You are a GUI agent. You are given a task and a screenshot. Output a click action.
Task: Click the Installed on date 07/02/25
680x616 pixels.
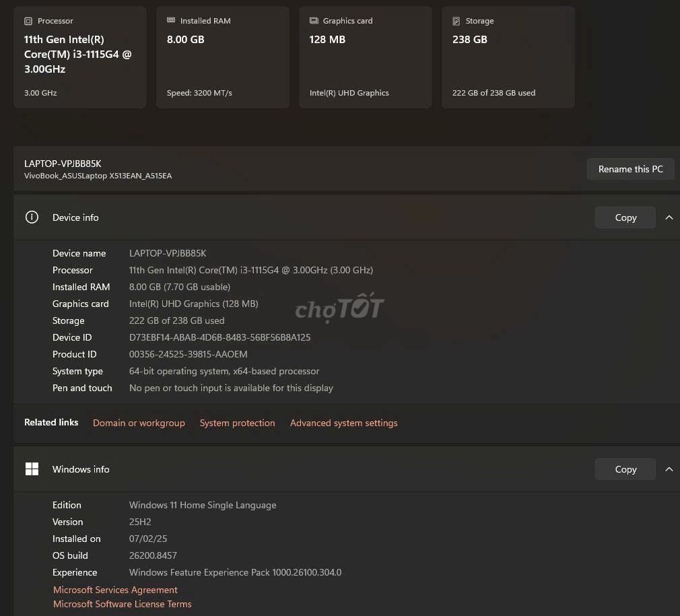148,539
